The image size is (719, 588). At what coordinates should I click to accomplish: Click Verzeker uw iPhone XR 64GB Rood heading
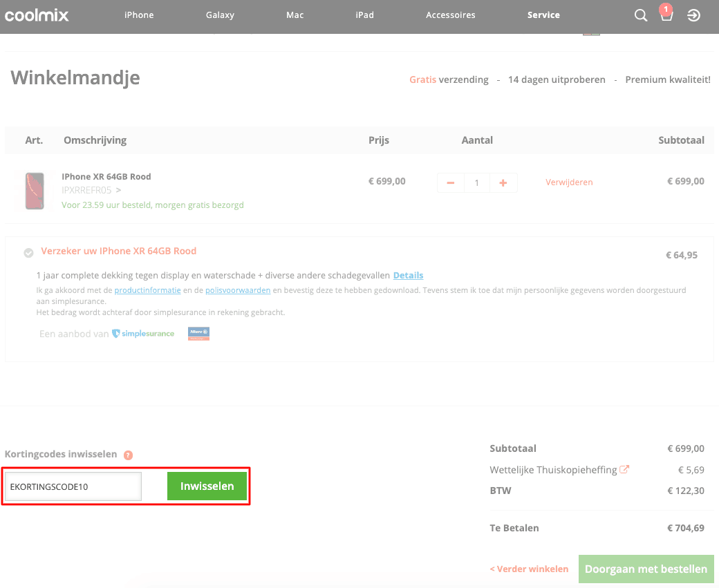[119, 251]
